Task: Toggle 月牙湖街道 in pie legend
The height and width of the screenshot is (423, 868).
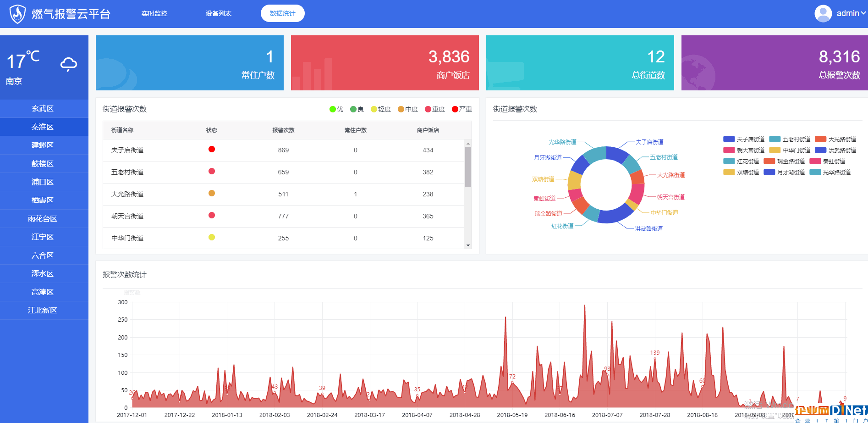Action: [x=784, y=172]
